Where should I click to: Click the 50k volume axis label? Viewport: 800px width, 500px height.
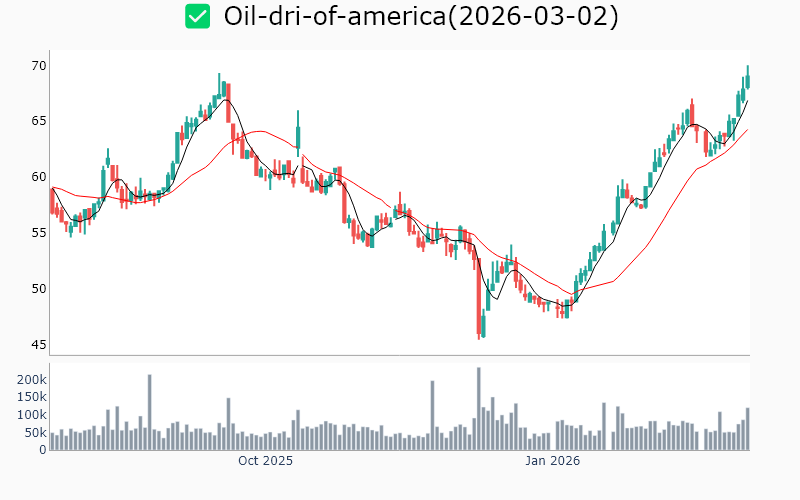(x=35, y=433)
